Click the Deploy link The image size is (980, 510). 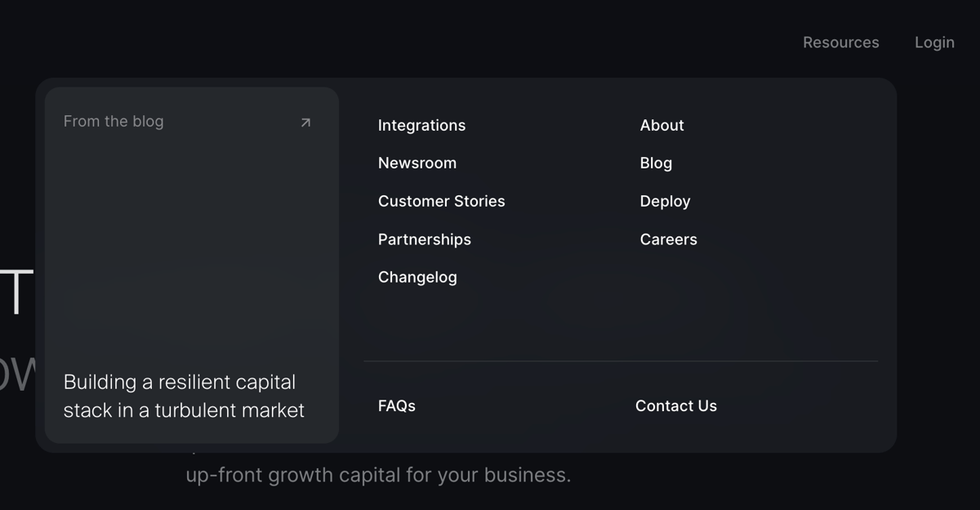point(665,201)
